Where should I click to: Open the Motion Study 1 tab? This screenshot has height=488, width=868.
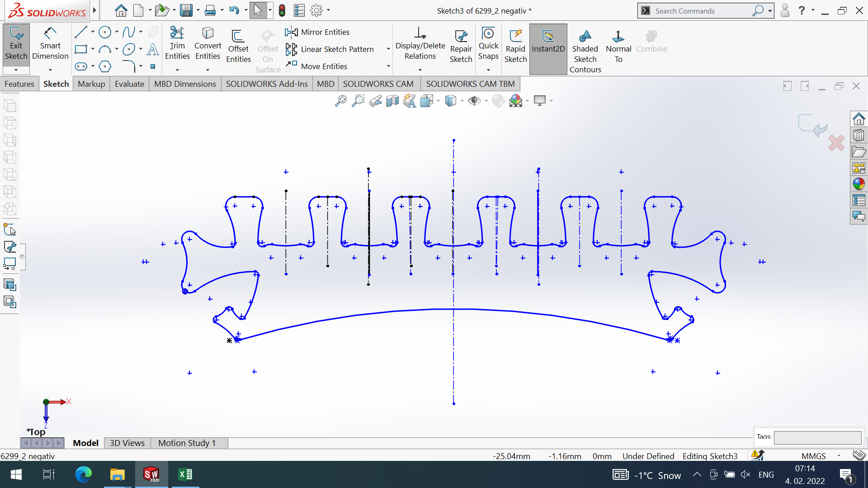(187, 443)
